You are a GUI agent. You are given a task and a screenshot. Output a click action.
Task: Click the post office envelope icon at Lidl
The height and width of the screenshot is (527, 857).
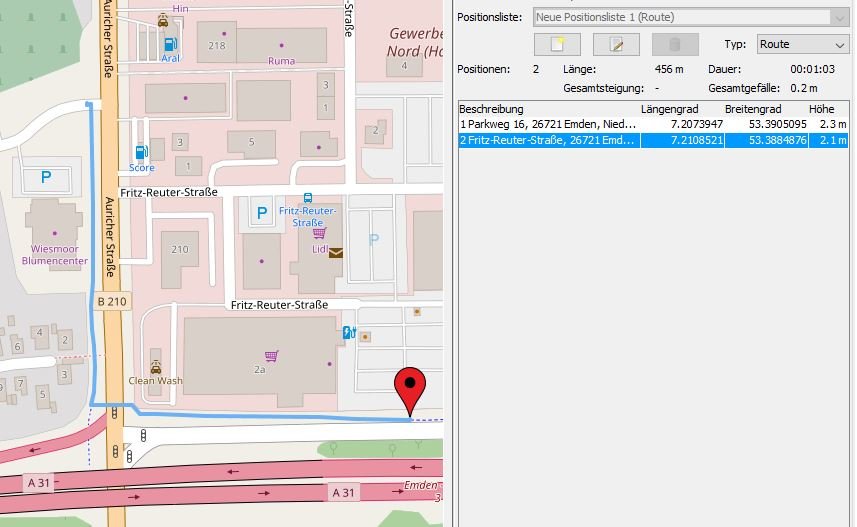tap(336, 252)
